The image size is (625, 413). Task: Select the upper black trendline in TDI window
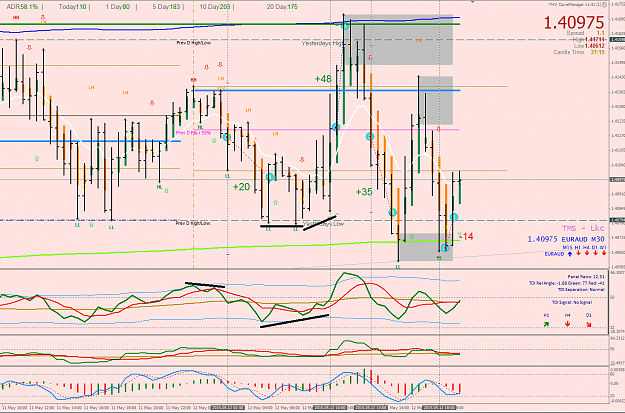pos(205,285)
